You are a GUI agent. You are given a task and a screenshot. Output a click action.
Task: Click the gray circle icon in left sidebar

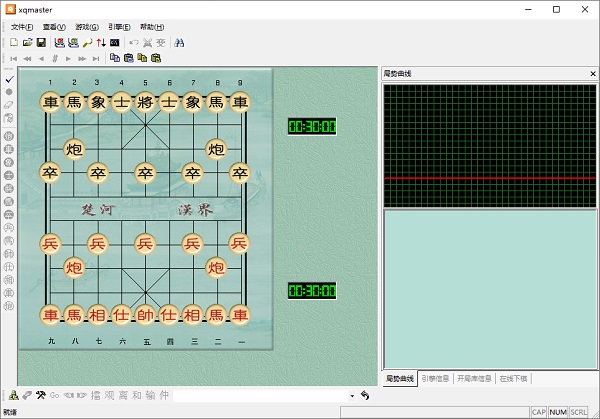click(9, 92)
